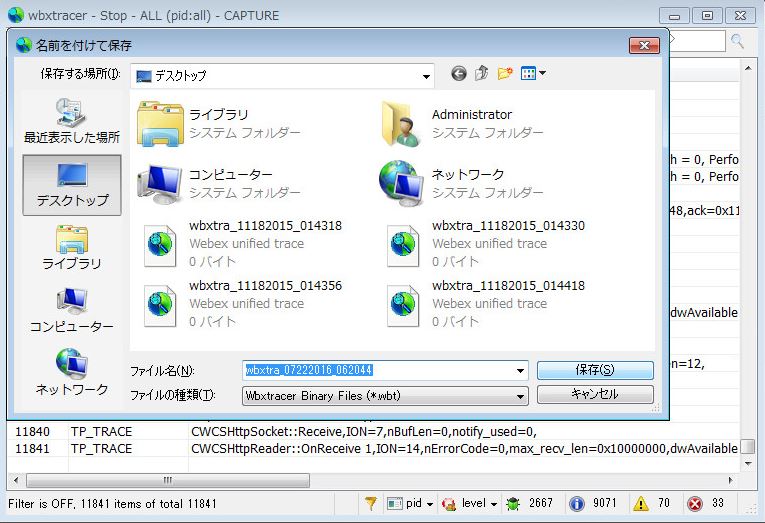The width and height of the screenshot is (765, 523).
Task: Select file wbxtra_11182015_014356
Action: (242, 303)
